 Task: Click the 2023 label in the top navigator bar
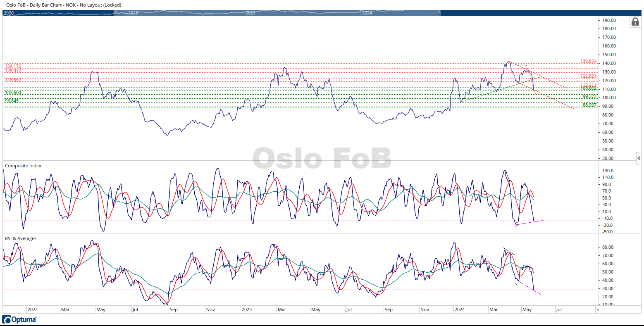pos(250,13)
